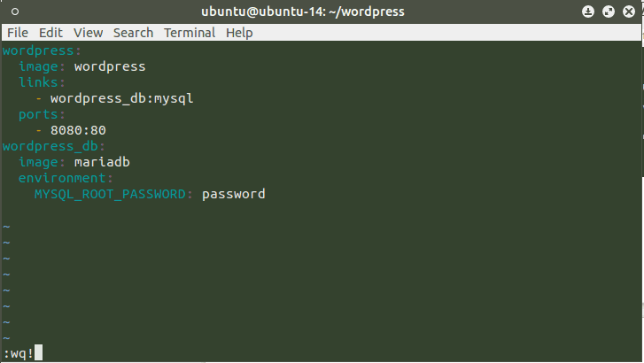This screenshot has height=363, width=644.
Task: Click the wordpress_db:mysql link entry
Action: [121, 98]
